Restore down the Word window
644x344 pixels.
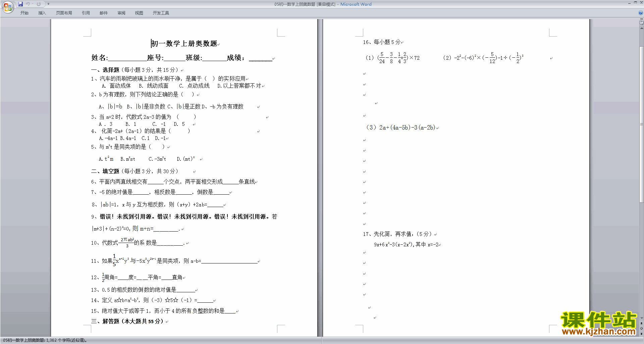tap(635, 3)
